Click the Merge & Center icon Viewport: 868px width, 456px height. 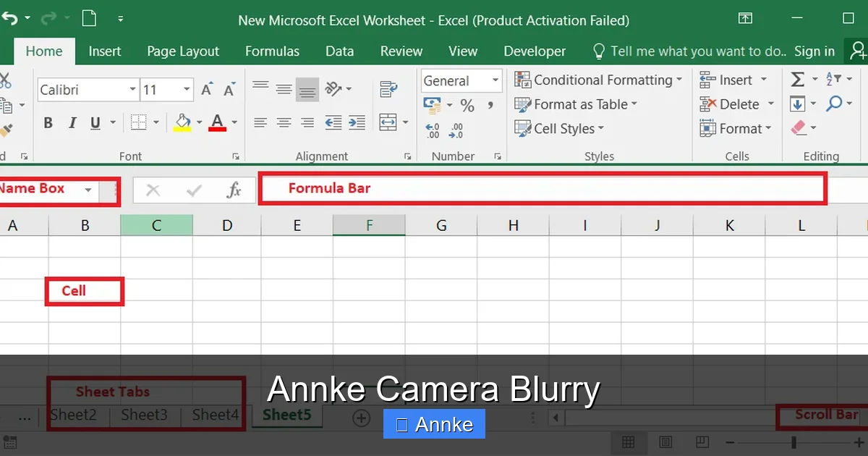tap(388, 122)
